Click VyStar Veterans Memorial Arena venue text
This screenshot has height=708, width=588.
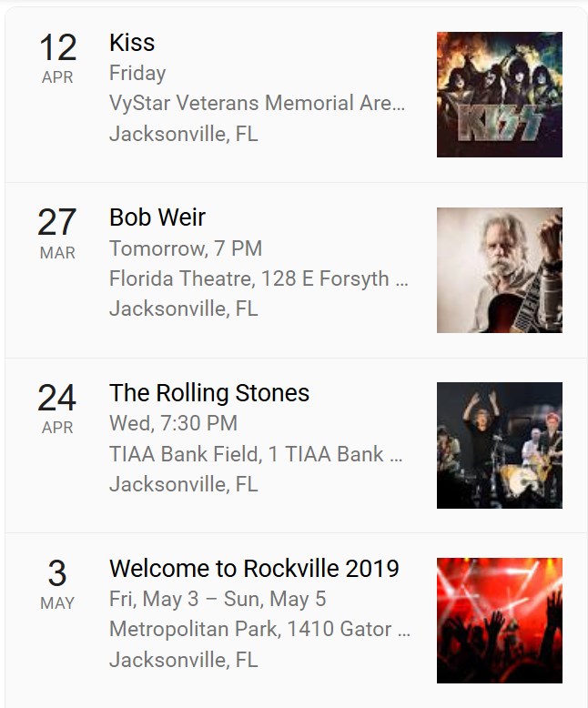[257, 103]
